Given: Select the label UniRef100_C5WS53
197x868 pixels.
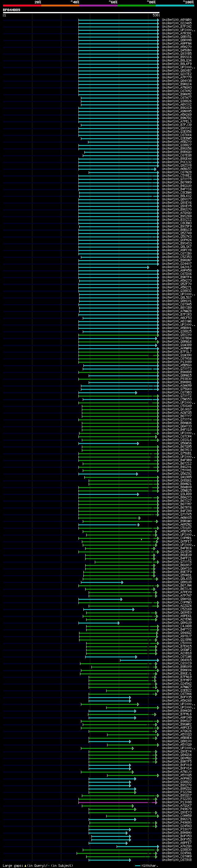Looking at the screenshot, I should click(177, 399).
